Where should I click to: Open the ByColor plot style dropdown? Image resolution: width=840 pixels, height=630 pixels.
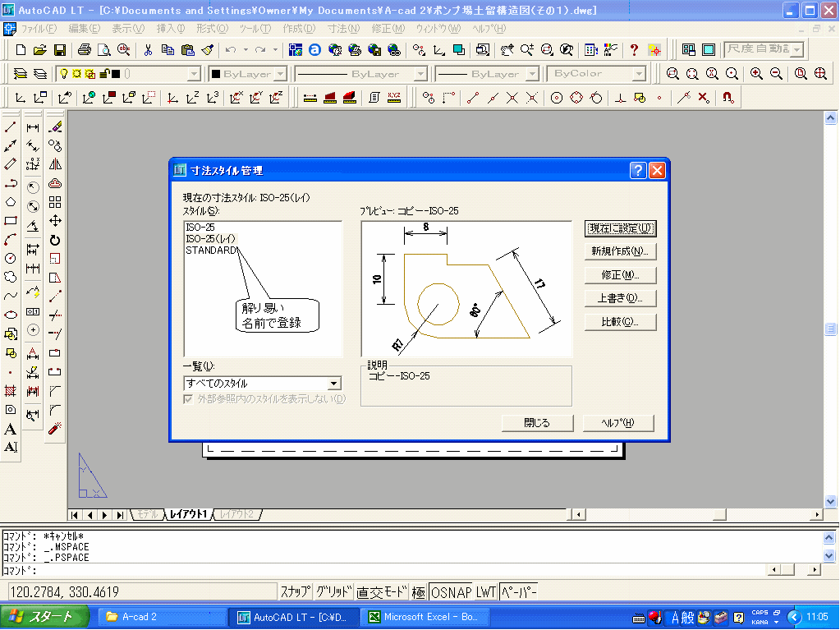[x=639, y=74]
